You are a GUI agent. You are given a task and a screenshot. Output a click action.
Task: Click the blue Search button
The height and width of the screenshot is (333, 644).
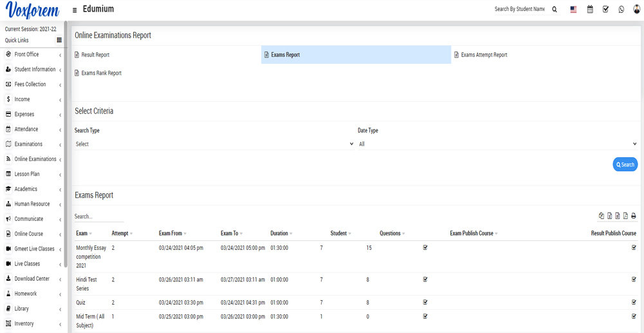[625, 165]
